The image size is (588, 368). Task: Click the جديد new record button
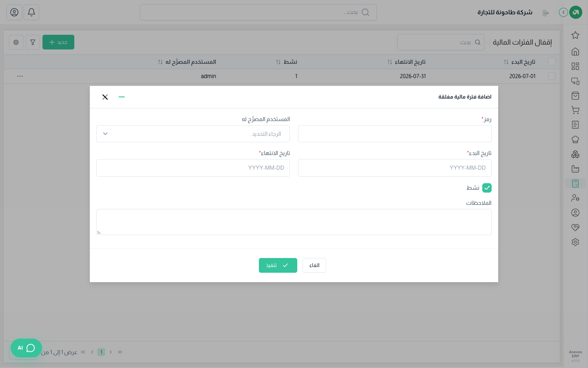click(x=58, y=42)
